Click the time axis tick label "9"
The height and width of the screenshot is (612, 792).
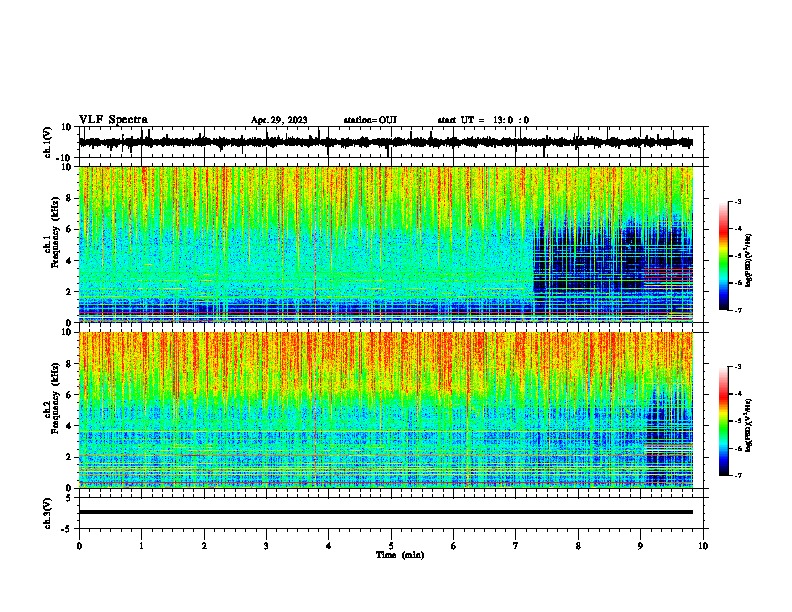[640, 546]
